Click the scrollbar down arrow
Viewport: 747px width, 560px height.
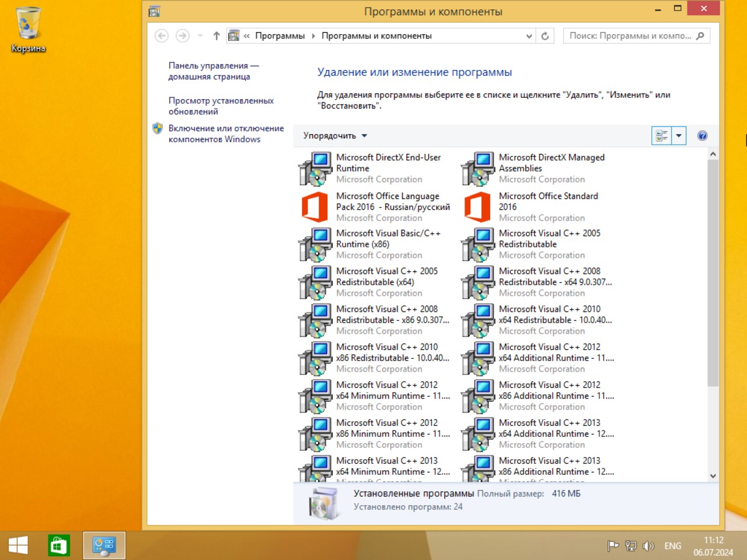[x=713, y=476]
